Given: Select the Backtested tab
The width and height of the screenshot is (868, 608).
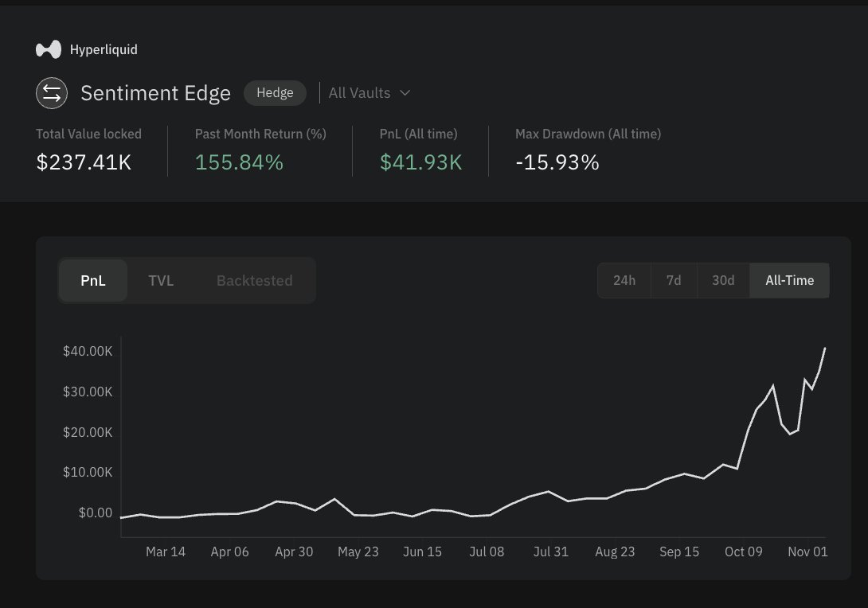Looking at the screenshot, I should (x=254, y=280).
